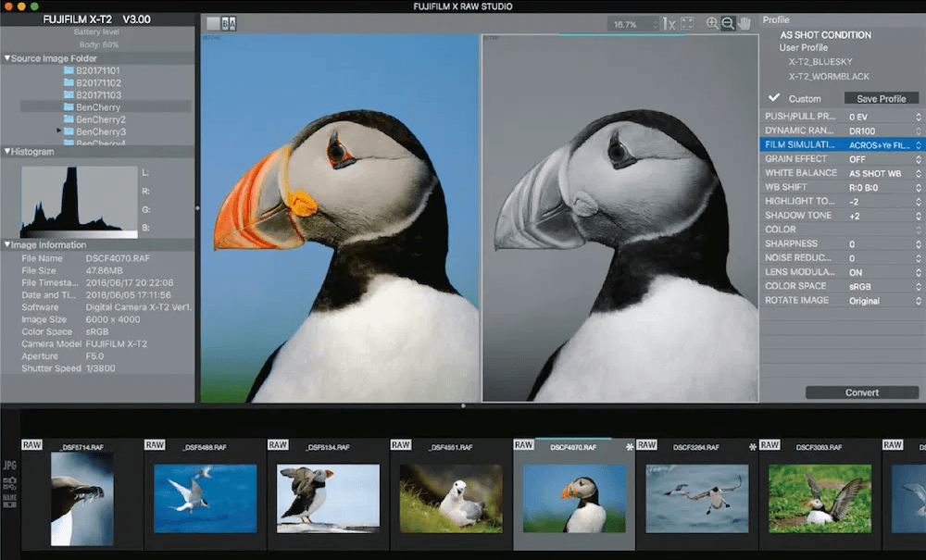
Task: Select the DSCF3083.RAF thumbnail
Action: pyautogui.click(x=820, y=499)
